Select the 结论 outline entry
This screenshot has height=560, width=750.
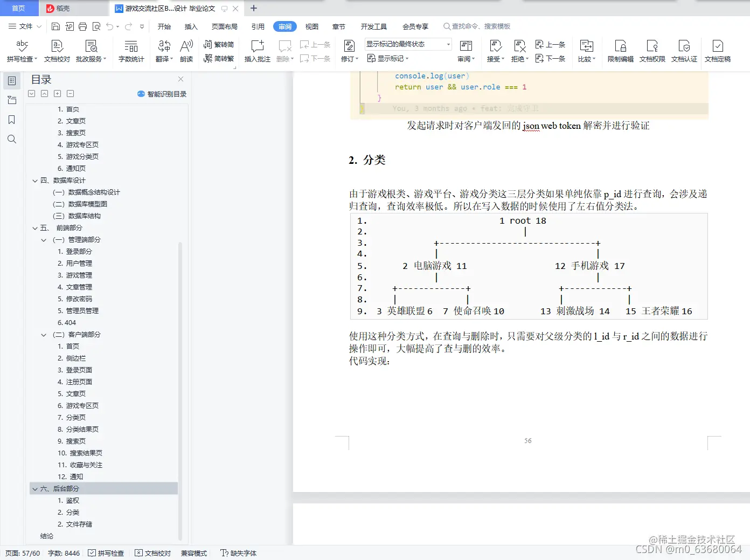[47, 536]
